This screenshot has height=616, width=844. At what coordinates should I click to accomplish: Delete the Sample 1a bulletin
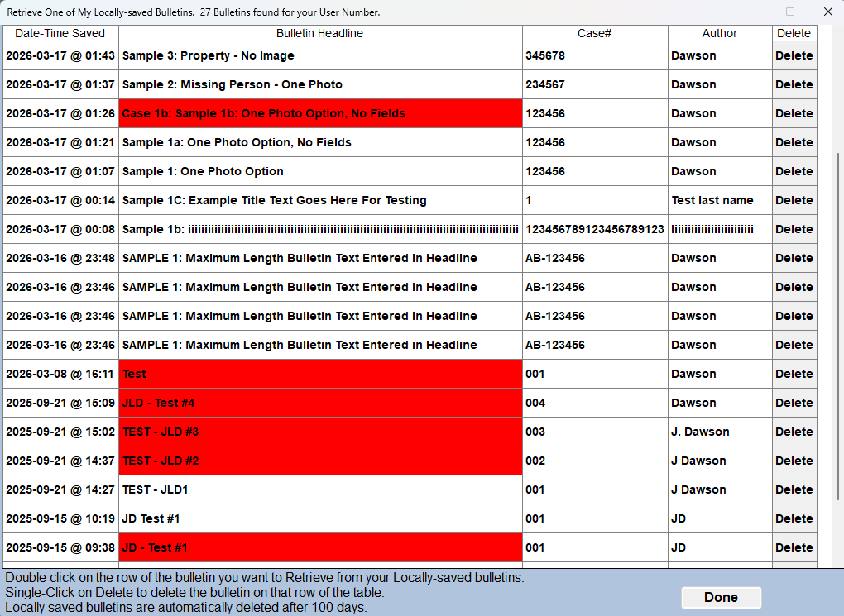tap(794, 142)
